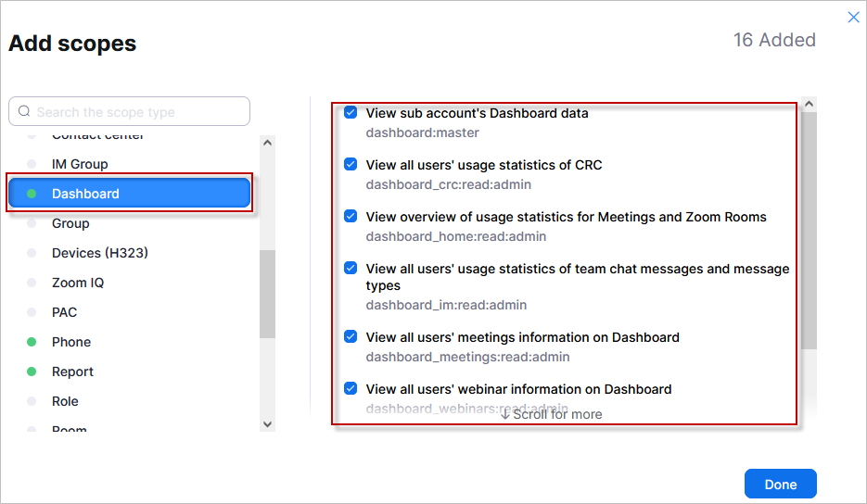Close the Add scopes dialog
The image size is (867, 504).
pyautogui.click(x=853, y=17)
